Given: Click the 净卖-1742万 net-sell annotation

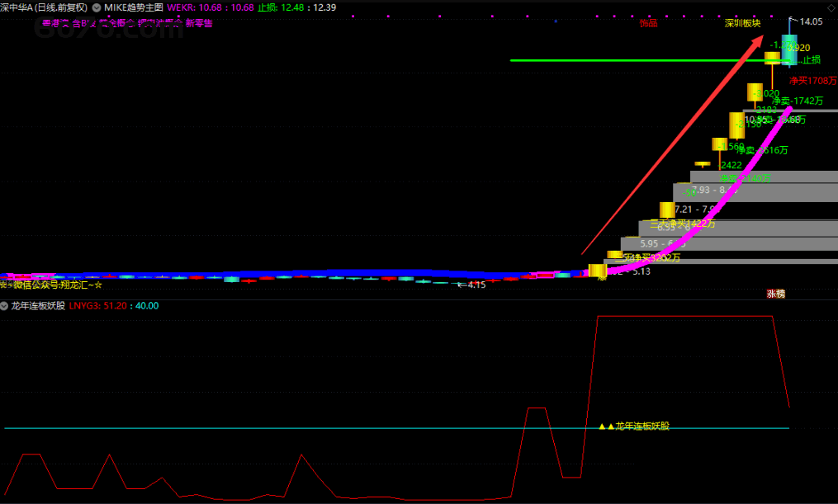Looking at the screenshot, I should click(x=798, y=101).
